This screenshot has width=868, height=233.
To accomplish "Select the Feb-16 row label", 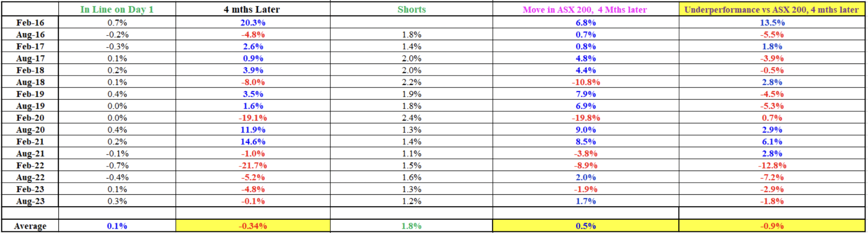I will click(30, 23).
